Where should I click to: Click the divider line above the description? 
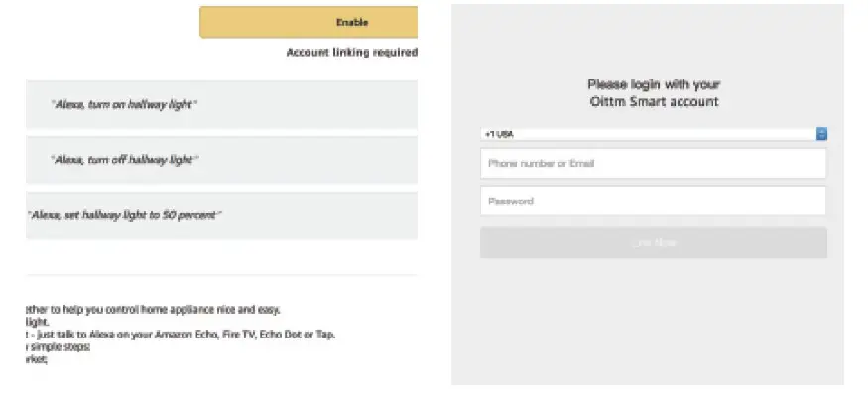pos(218,275)
